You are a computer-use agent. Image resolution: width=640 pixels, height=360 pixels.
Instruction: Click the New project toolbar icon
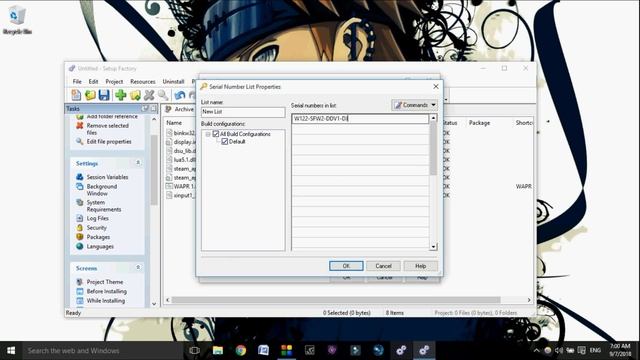[76, 95]
